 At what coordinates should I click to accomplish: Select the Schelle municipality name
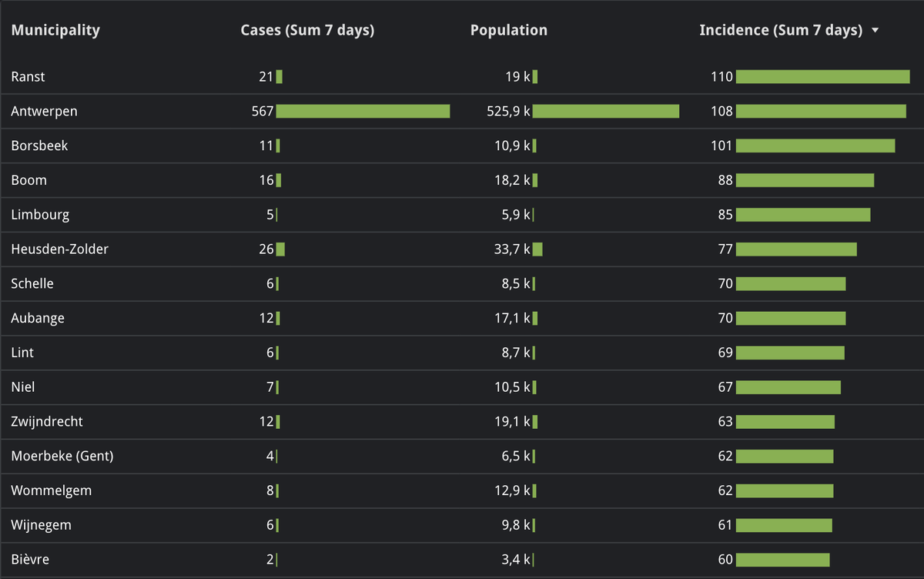(32, 283)
